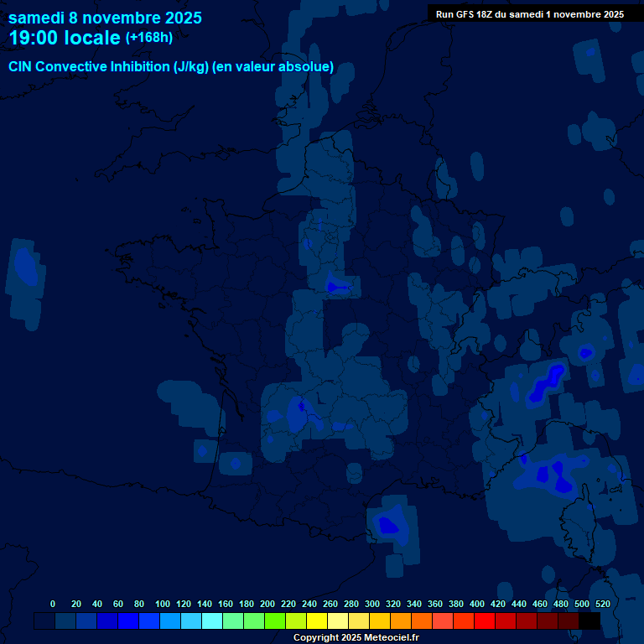Click the bright green swatch right of label 200
Screen dimensions: 644x644
[275, 621]
